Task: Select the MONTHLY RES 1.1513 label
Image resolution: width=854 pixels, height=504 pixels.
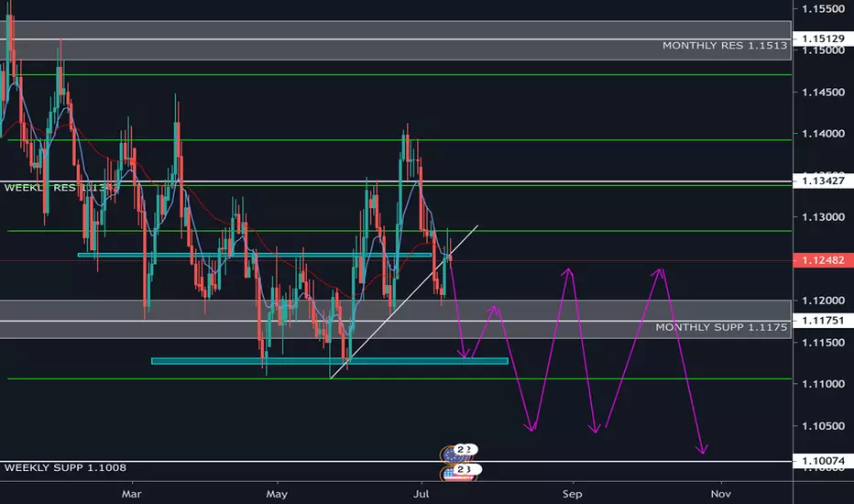Action: (x=725, y=45)
